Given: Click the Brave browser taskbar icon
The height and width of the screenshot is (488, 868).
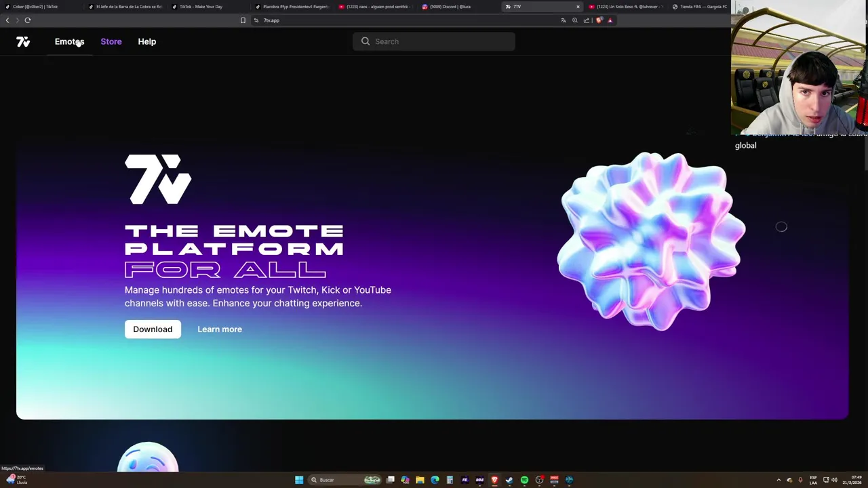Looking at the screenshot, I should pyautogui.click(x=494, y=480).
